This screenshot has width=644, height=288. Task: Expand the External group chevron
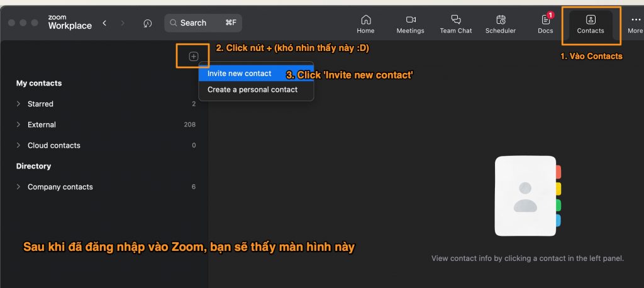pyautogui.click(x=18, y=124)
